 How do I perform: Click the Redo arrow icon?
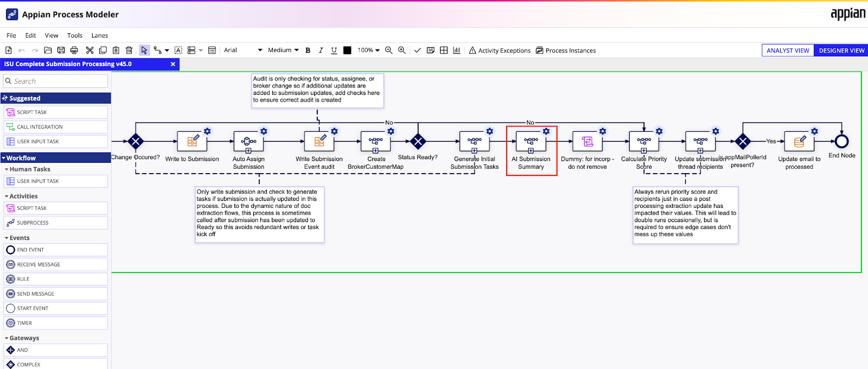coord(35,50)
